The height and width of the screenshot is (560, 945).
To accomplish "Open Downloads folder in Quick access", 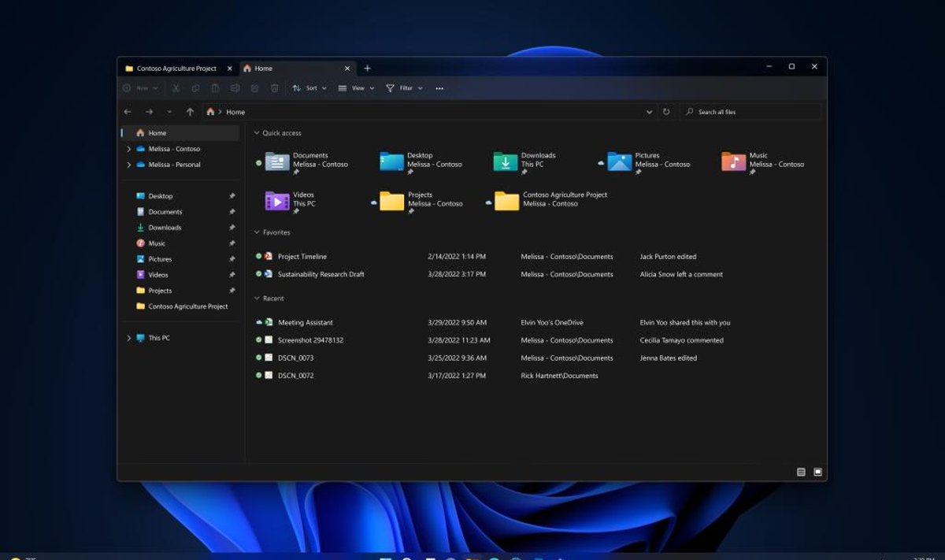I will 524,162.
